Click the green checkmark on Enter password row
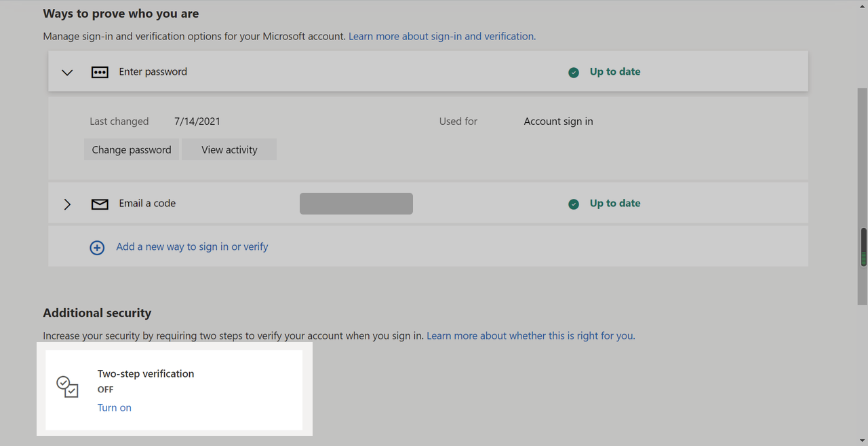Screen dimensions: 868x446 (574, 72)
